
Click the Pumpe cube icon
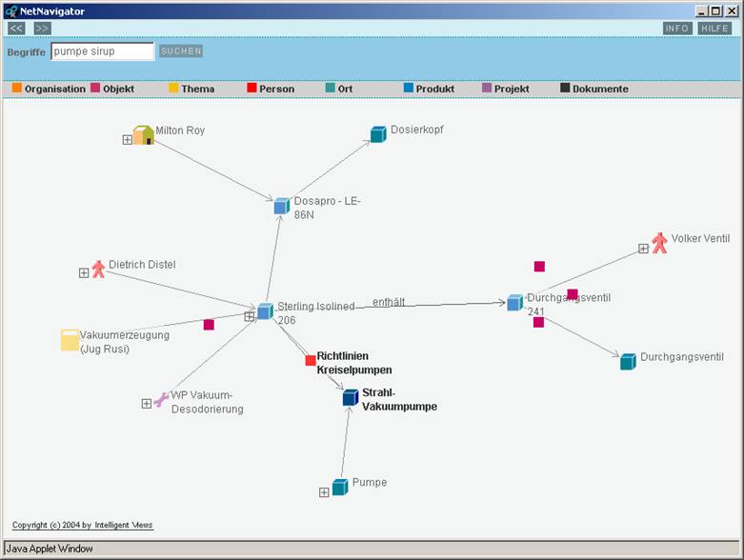(x=340, y=487)
